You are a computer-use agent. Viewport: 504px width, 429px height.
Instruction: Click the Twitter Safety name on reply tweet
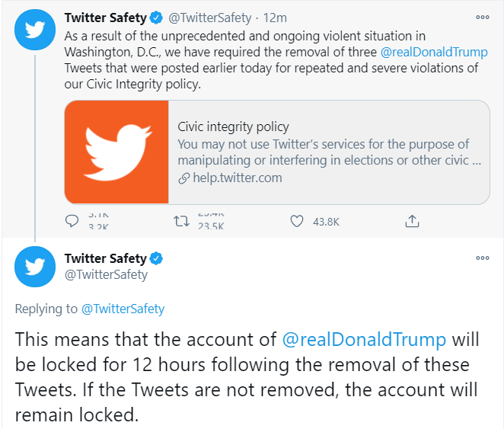coord(105,258)
